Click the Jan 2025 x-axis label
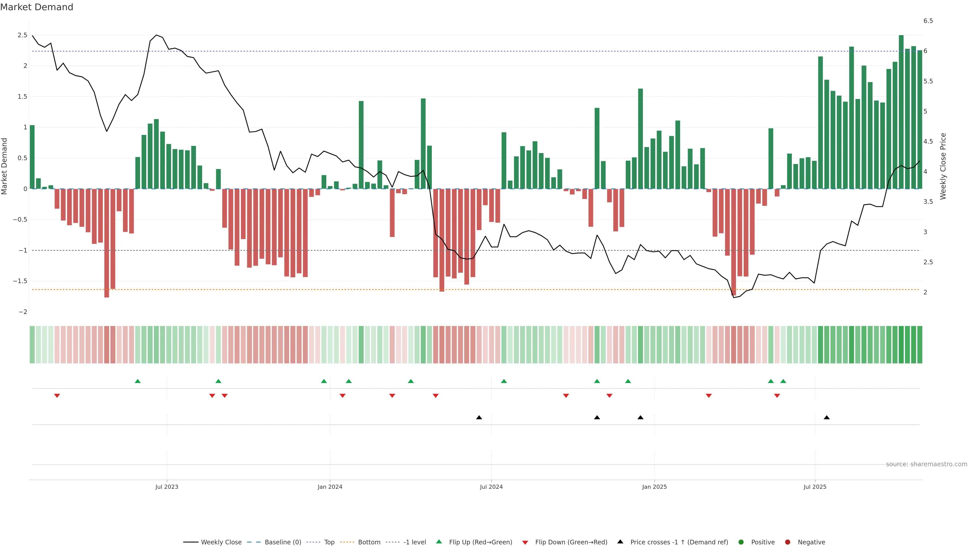Image resolution: width=980 pixels, height=551 pixels. (654, 487)
